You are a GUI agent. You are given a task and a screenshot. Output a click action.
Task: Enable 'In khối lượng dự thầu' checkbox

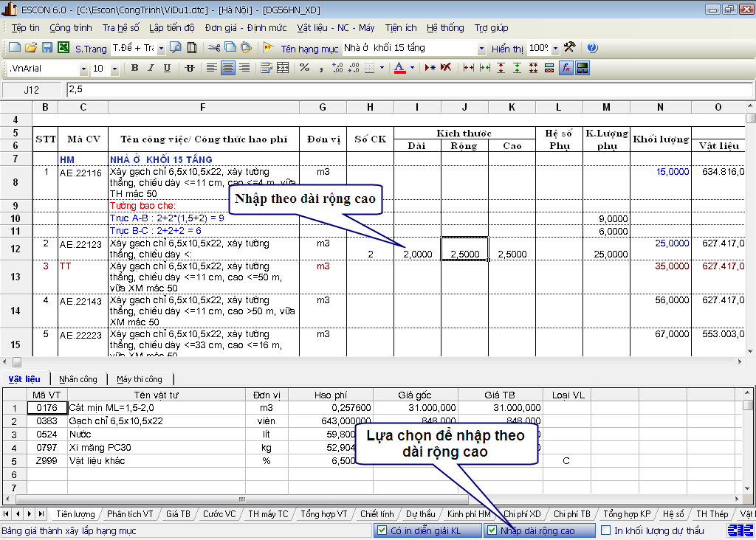(x=606, y=530)
